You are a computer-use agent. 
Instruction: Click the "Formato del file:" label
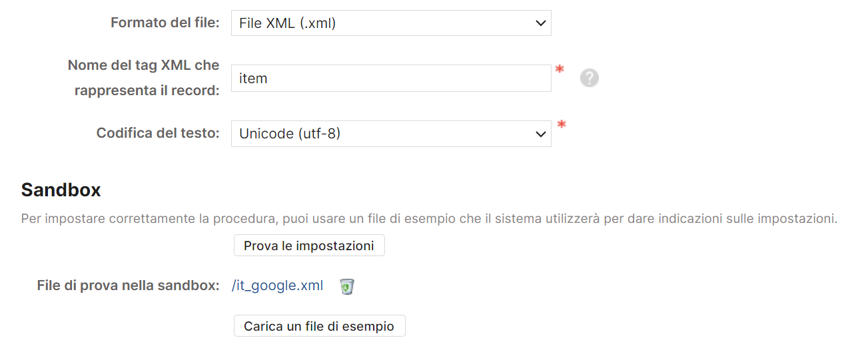tap(165, 23)
